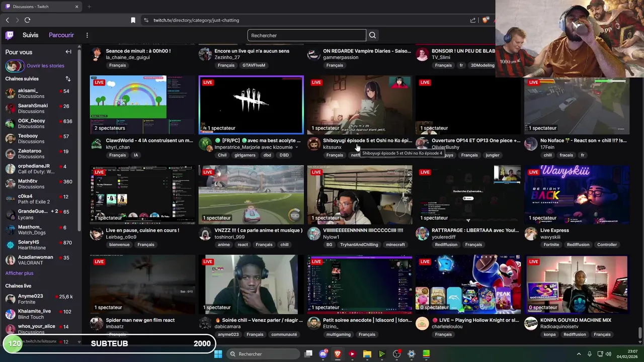Show hidden system tray icons
This screenshot has width=644, height=362.
(x=579, y=354)
